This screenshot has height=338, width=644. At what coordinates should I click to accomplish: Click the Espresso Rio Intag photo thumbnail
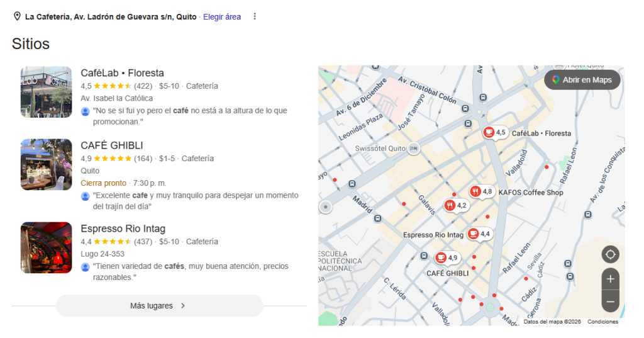pos(47,247)
